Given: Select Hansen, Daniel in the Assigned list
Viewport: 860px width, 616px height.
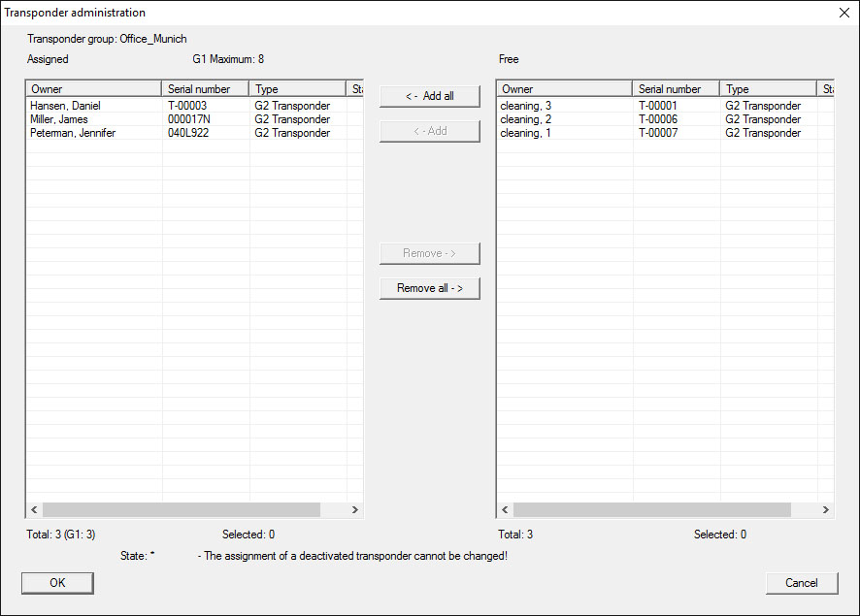Looking at the screenshot, I should 65,106.
